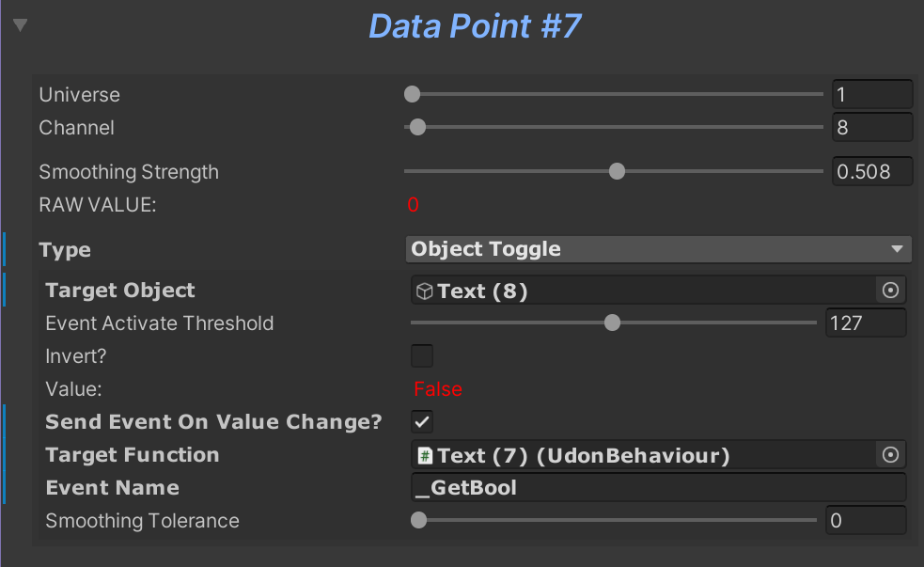Viewport: 924px width, 567px height.
Task: Open the Type dropdown showing Object Toggle
Action: coord(659,249)
